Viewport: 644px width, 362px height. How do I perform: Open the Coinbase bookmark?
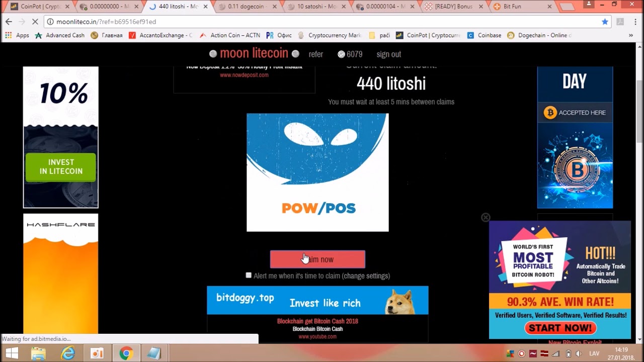point(484,35)
